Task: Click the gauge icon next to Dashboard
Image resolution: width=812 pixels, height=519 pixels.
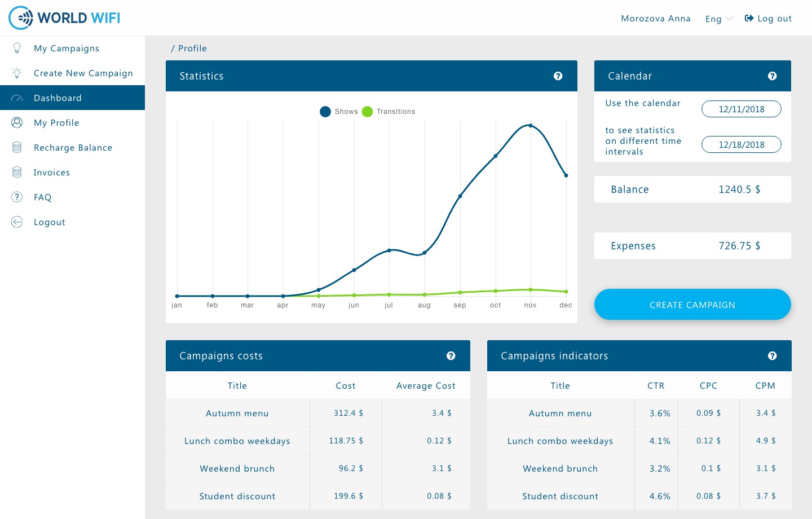Action: coord(17,98)
